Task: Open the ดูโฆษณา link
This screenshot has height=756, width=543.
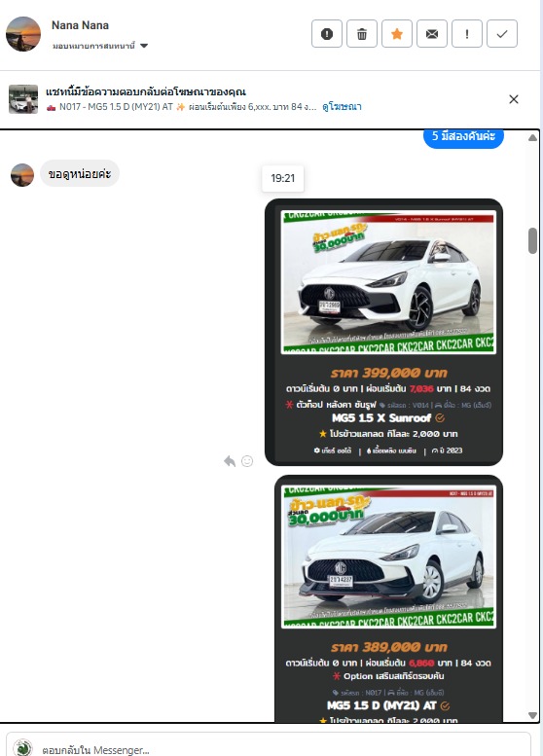Action: [342, 107]
